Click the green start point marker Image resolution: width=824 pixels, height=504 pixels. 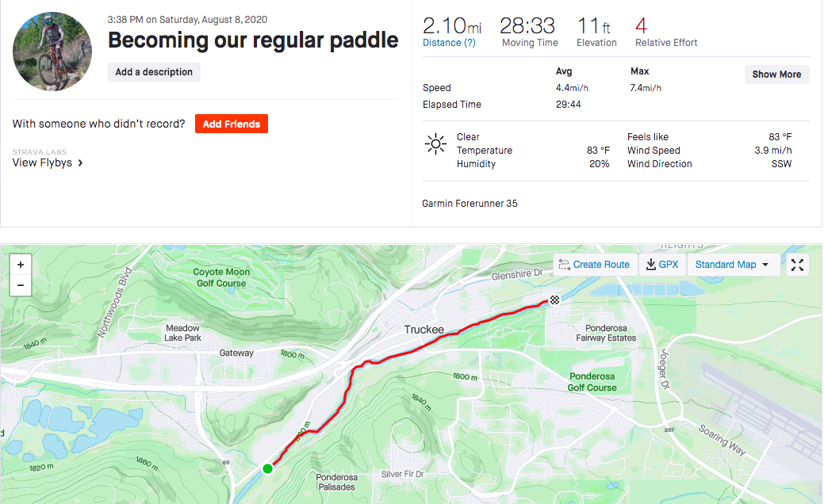click(x=267, y=468)
